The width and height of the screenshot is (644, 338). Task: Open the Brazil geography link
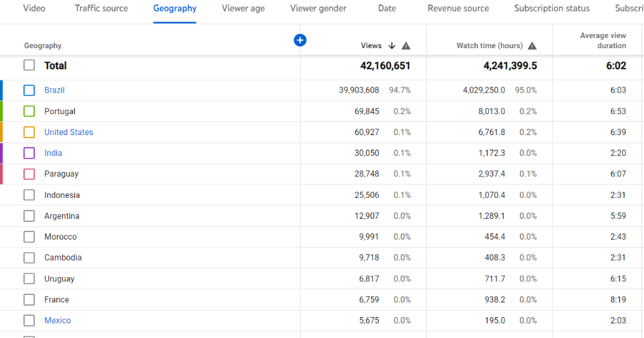coord(54,90)
